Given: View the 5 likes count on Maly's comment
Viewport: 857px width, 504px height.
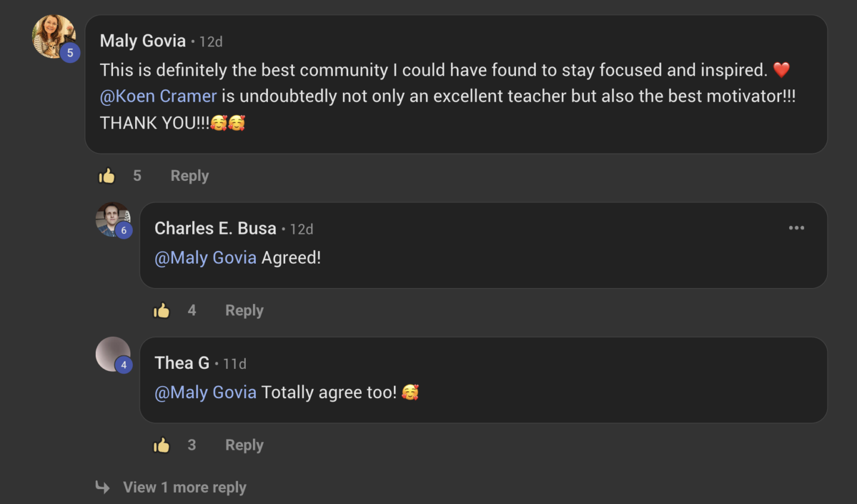Looking at the screenshot, I should (137, 176).
